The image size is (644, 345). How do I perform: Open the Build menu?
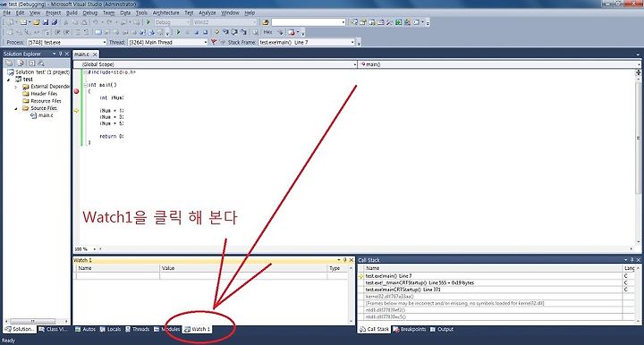coord(72,13)
